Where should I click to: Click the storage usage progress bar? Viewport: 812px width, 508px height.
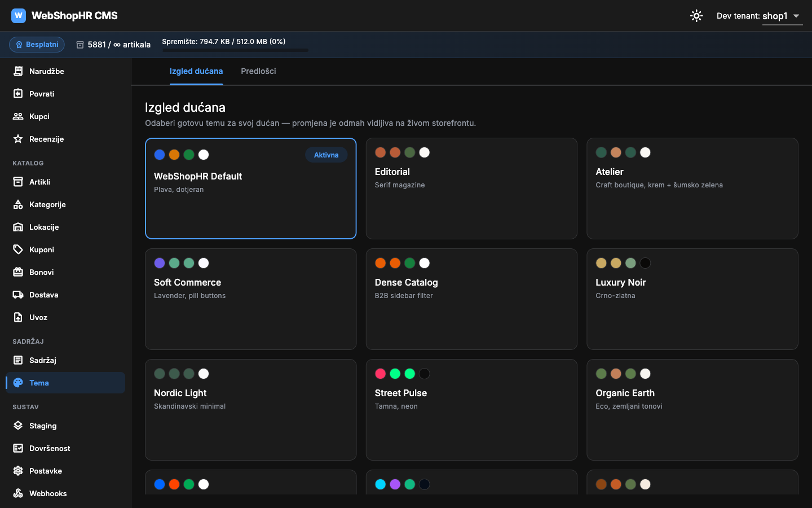[235, 50]
